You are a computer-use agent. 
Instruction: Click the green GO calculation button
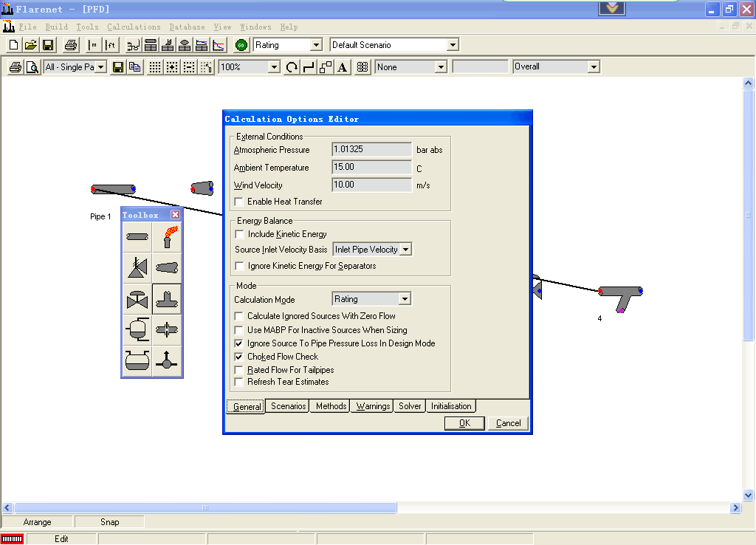[x=241, y=45]
